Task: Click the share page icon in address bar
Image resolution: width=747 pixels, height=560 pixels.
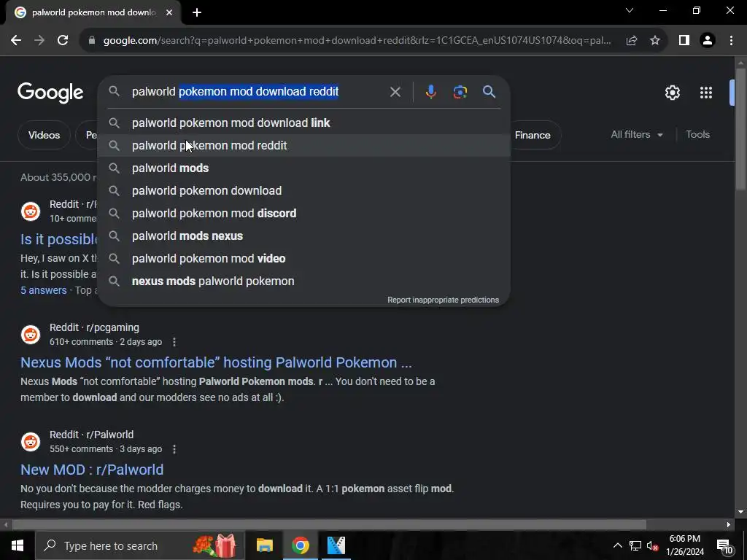Action: point(632,41)
